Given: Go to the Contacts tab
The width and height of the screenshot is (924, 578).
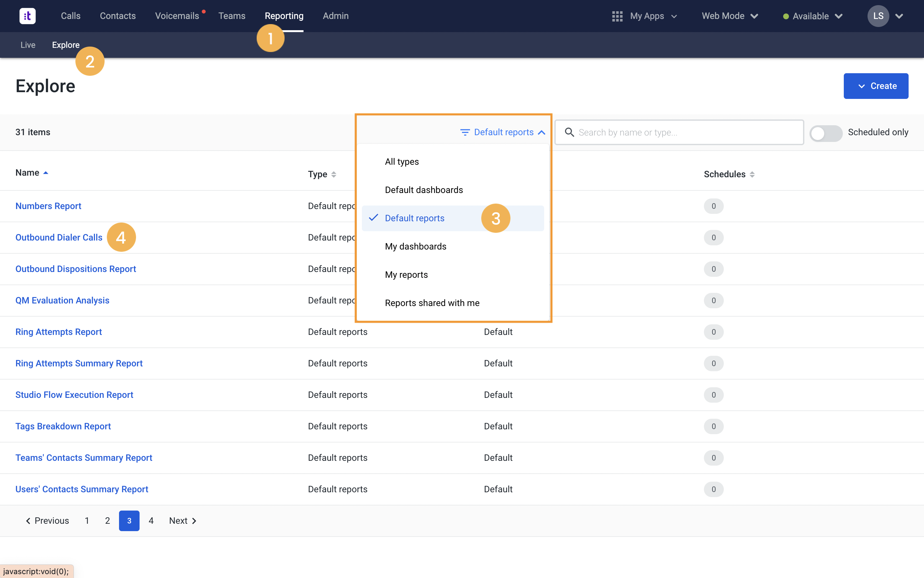Looking at the screenshot, I should click(118, 16).
